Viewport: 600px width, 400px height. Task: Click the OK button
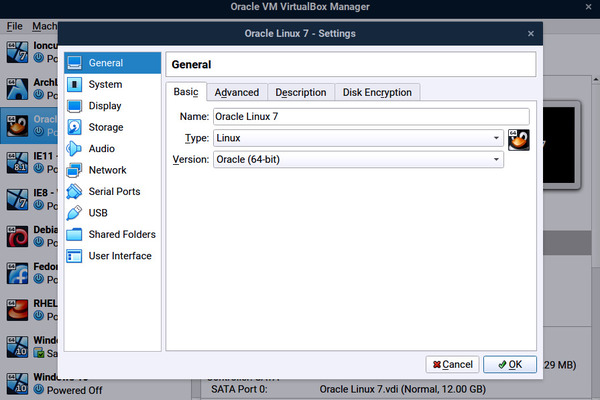509,364
